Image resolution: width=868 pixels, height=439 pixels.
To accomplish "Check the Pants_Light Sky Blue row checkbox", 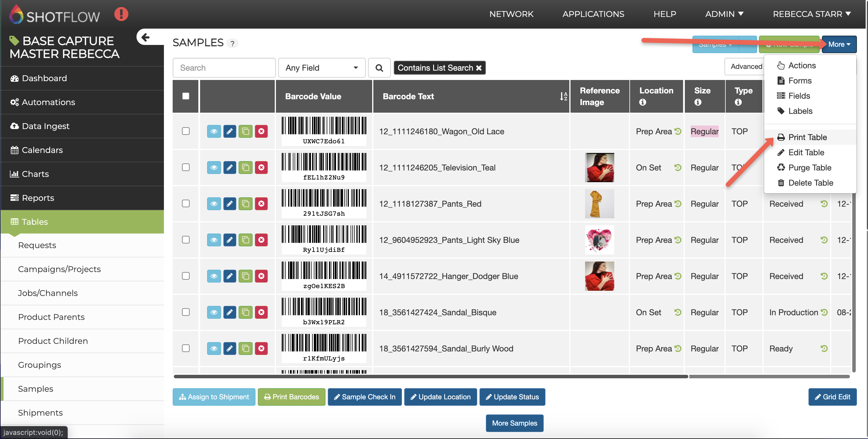I will click(186, 240).
